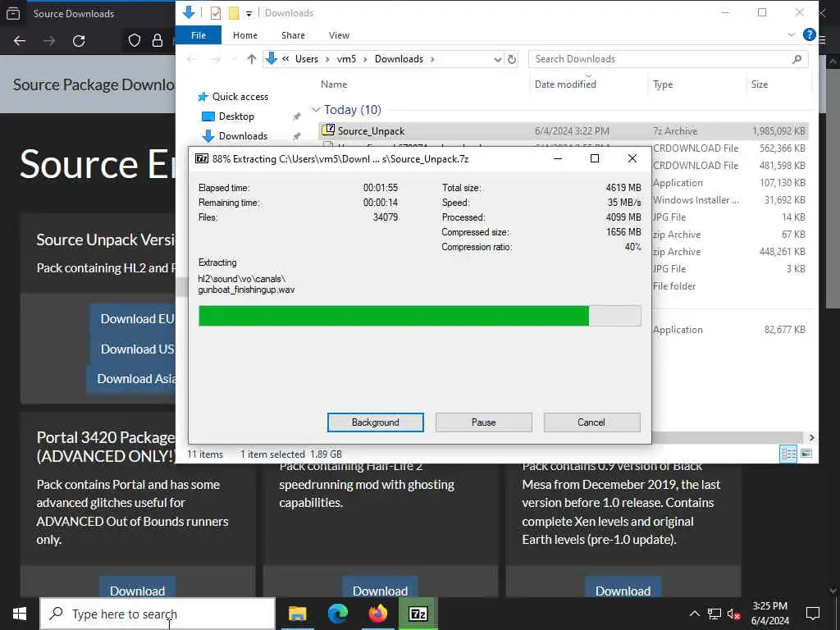This screenshot has width=840, height=630.
Task: Click the Source_Unpack 7z file icon
Action: click(x=328, y=130)
